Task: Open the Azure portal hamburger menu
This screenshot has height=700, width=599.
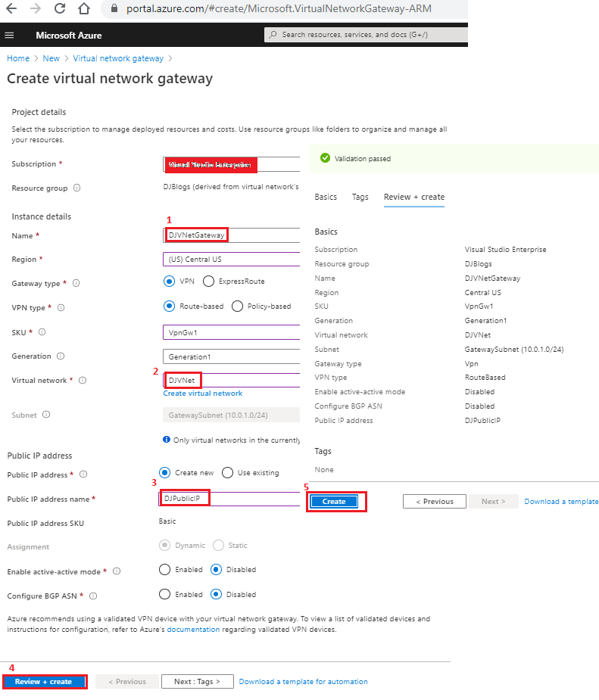Action: [9, 36]
